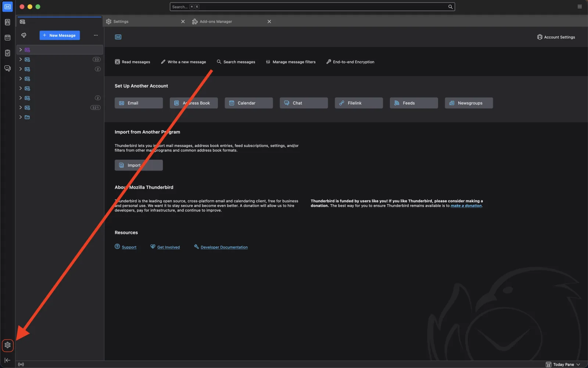The width and height of the screenshot is (588, 368).
Task: Open the Get Involved link
Action: point(168,247)
